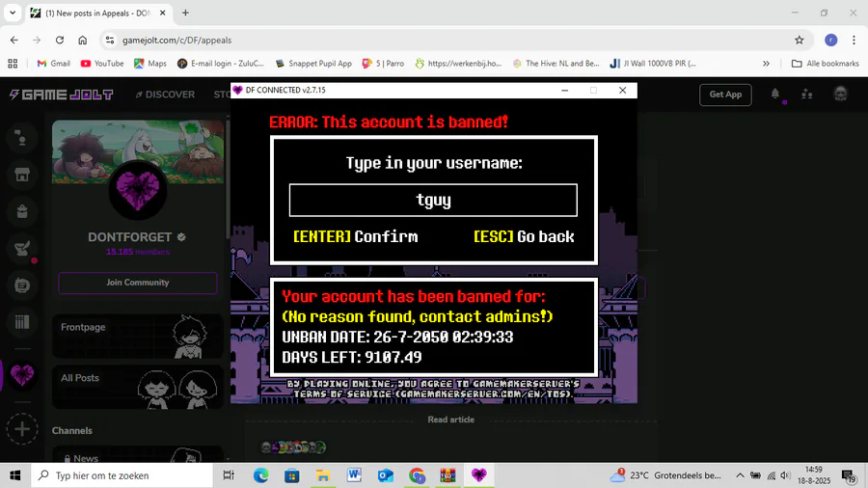868x488 pixels.
Task: Open the Alle bookmarks folder
Action: [x=825, y=64]
